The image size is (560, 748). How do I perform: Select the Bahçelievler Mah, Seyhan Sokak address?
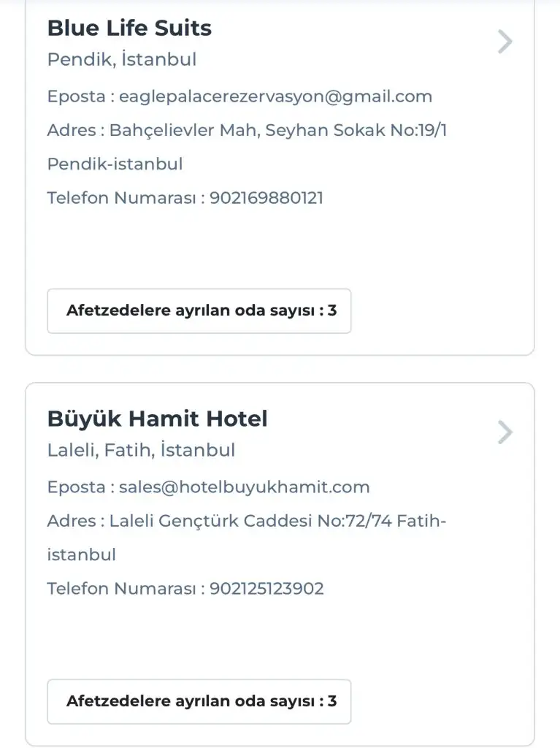point(277,131)
